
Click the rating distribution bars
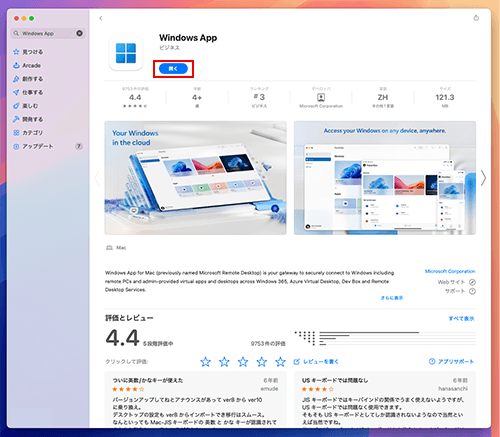385,338
